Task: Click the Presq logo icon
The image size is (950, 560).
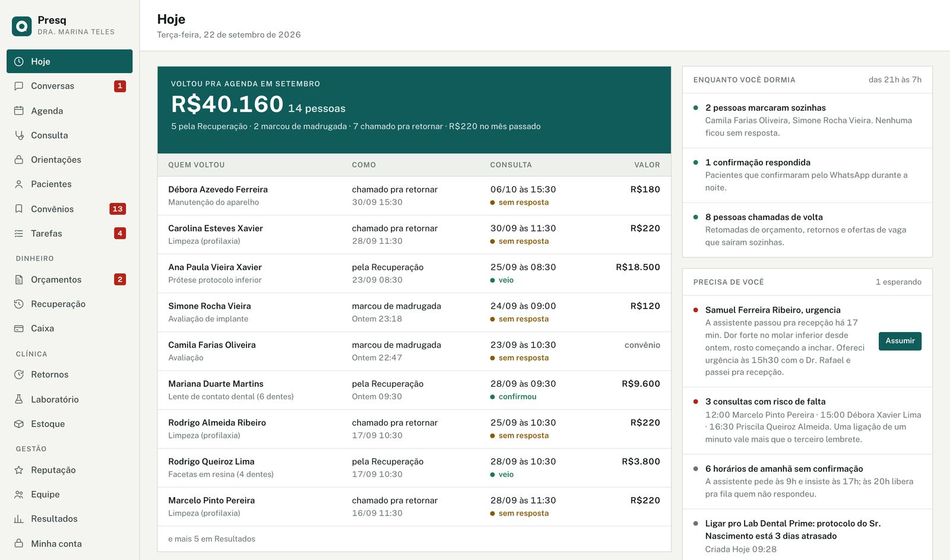Action: click(x=22, y=26)
